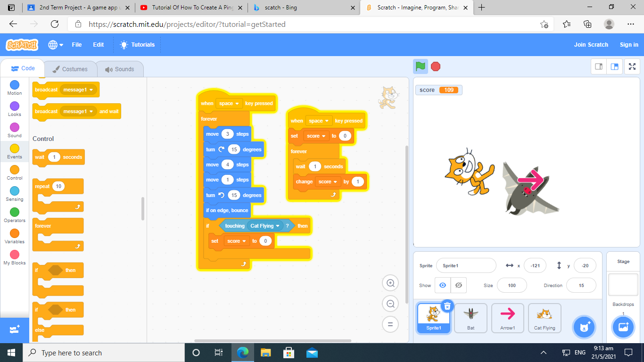This screenshot has width=644, height=362.
Task: Hide the sprite with crossed-eye icon
Action: point(458,285)
